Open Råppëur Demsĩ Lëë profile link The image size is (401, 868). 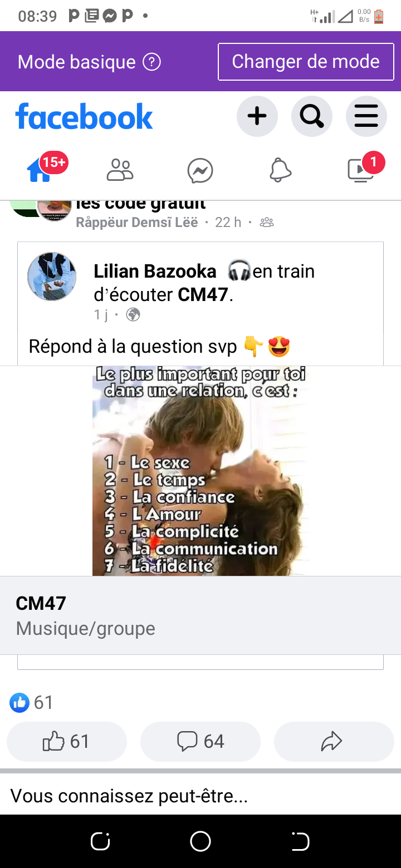pyautogui.click(x=136, y=223)
